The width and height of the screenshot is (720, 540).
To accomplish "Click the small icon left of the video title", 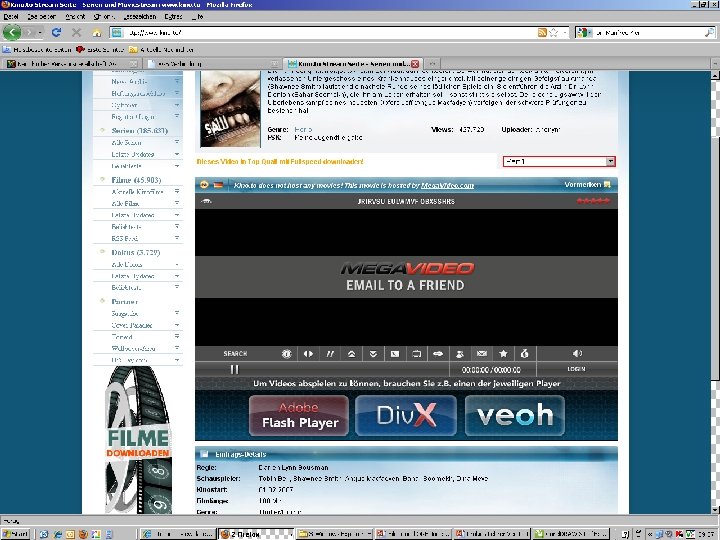I will tap(207, 201).
